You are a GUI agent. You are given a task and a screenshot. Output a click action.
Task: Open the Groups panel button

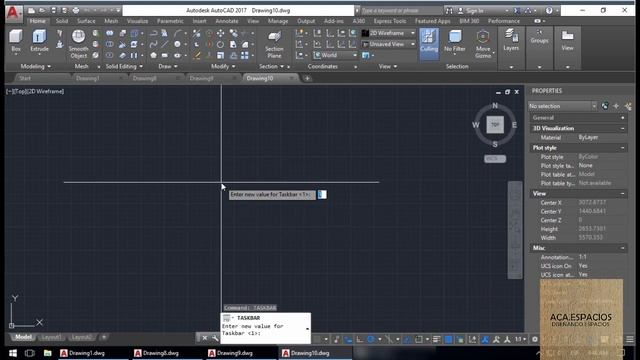click(x=539, y=37)
